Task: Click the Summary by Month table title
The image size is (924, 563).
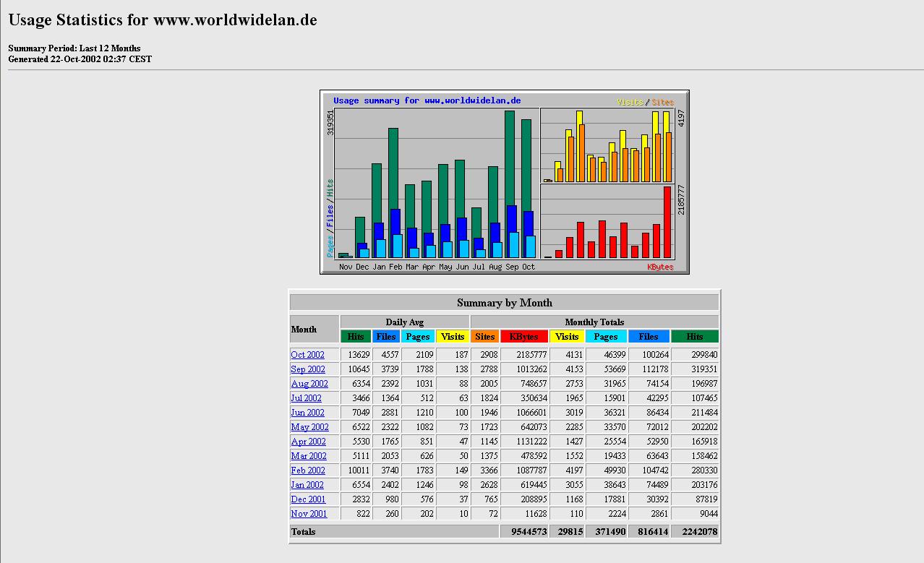Action: (504, 303)
